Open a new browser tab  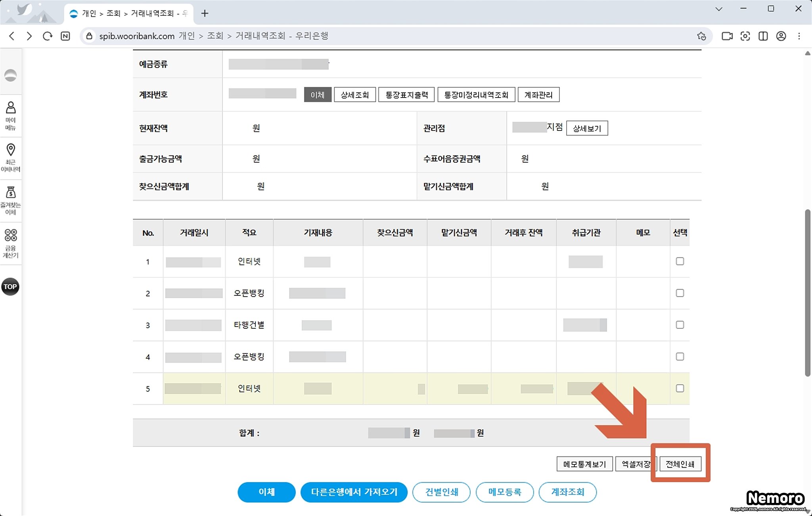[205, 13]
